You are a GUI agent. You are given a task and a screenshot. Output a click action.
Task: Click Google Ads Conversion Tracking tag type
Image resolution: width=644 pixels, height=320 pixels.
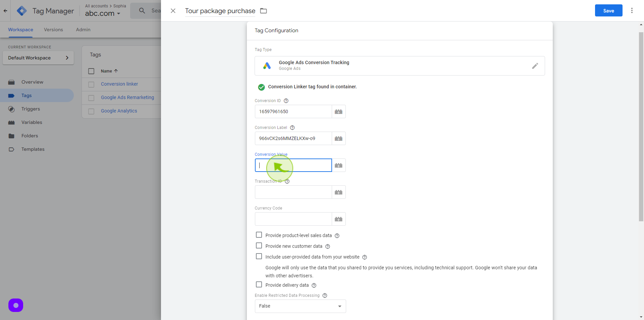click(399, 66)
